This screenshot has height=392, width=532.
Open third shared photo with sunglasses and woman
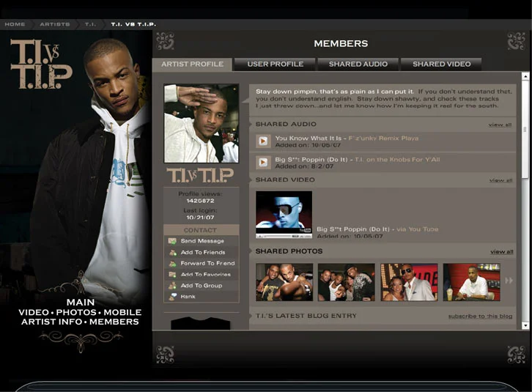click(x=409, y=282)
